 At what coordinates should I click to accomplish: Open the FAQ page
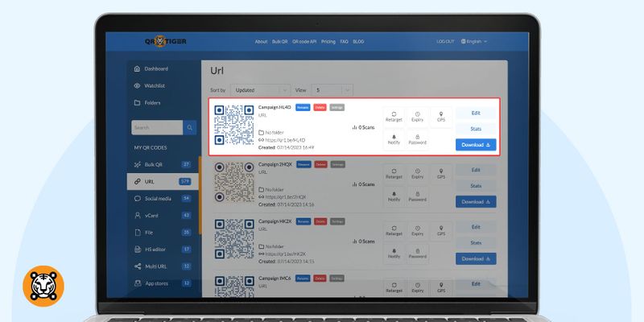pyautogui.click(x=345, y=42)
